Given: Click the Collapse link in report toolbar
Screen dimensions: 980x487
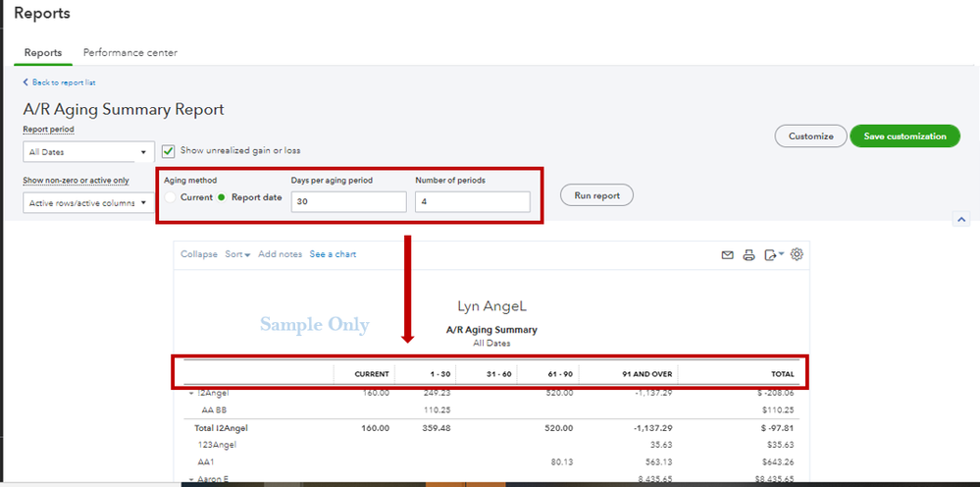Looking at the screenshot, I should tap(199, 254).
